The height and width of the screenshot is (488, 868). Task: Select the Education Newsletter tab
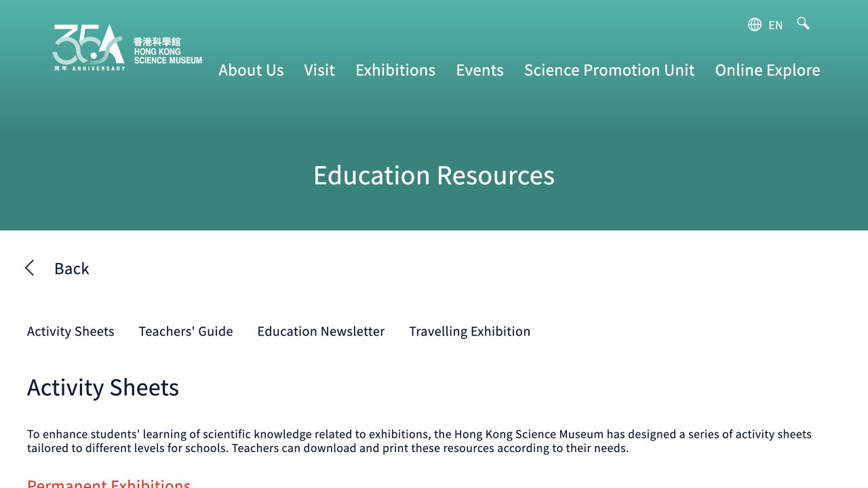pyautogui.click(x=321, y=331)
